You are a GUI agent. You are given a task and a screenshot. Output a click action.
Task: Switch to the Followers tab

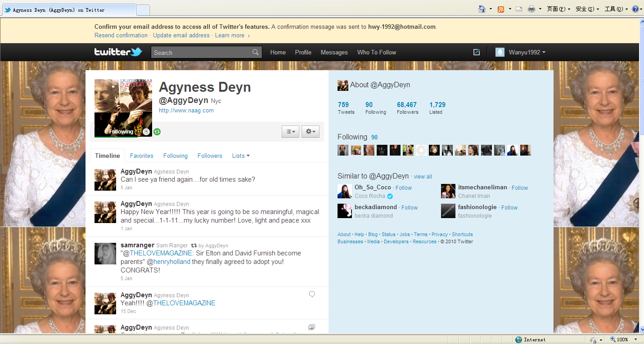210,156
